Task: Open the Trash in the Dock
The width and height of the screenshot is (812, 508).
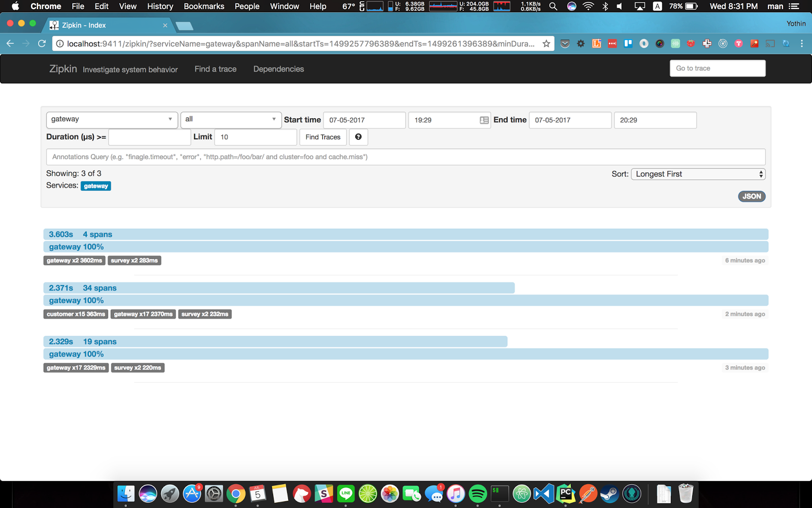Action: [686, 493]
